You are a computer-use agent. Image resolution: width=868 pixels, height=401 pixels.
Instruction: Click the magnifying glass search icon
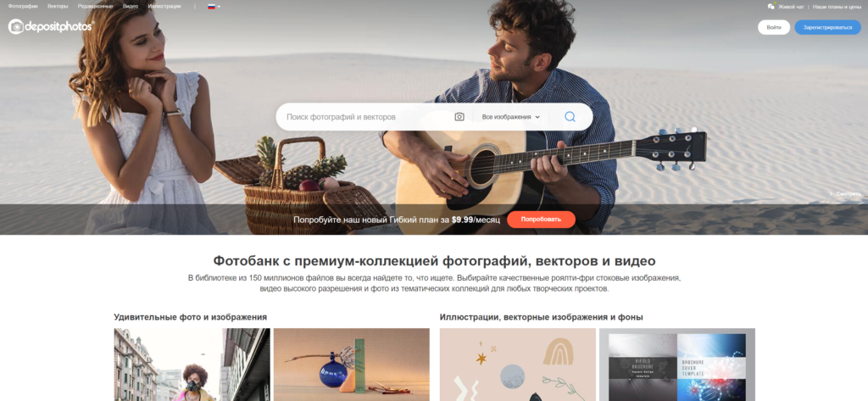pos(570,117)
